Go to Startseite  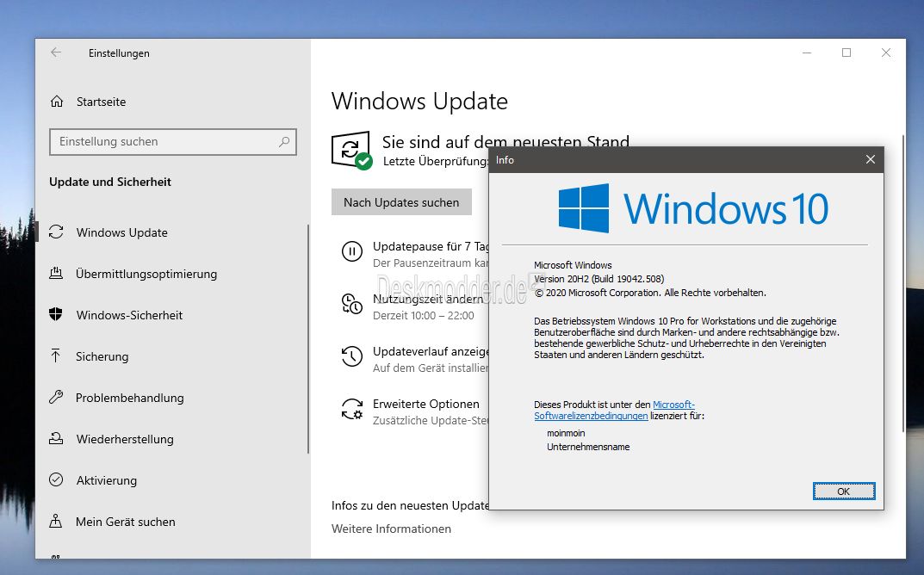pos(101,102)
